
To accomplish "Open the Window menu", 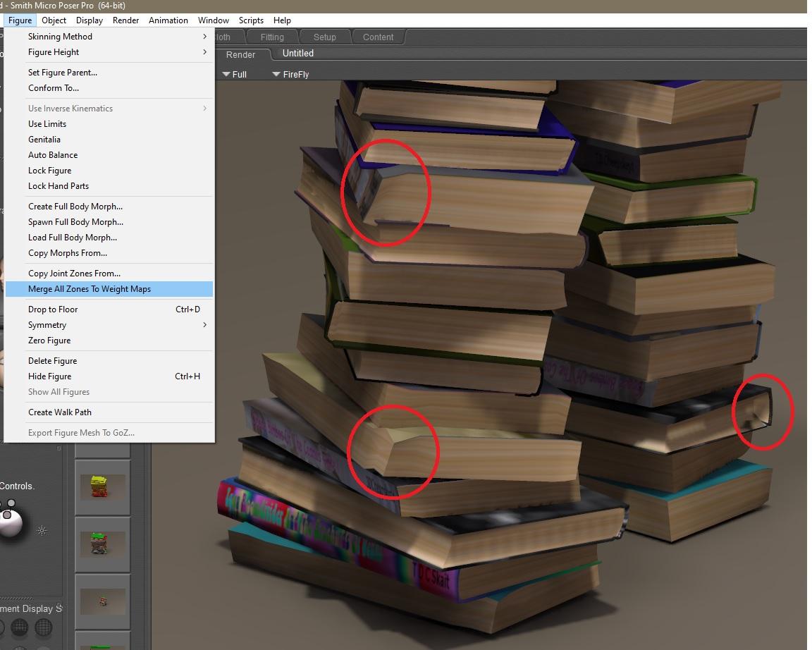I will click(214, 20).
